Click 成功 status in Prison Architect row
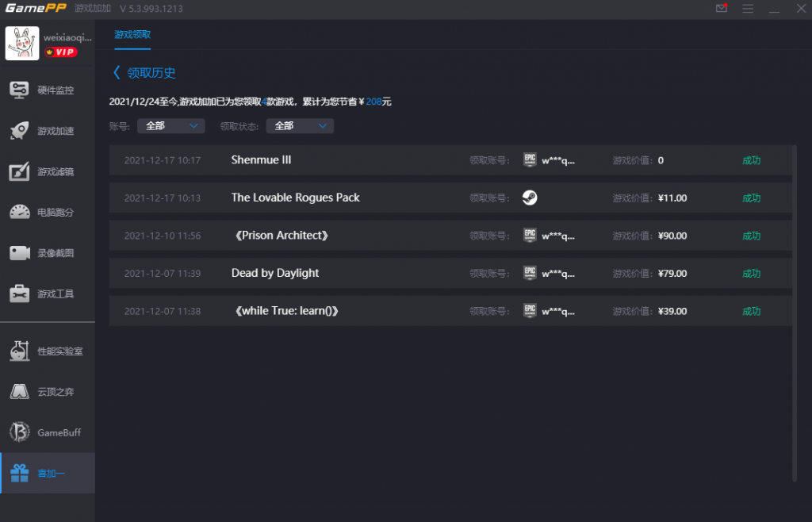812x522 pixels. [x=752, y=236]
